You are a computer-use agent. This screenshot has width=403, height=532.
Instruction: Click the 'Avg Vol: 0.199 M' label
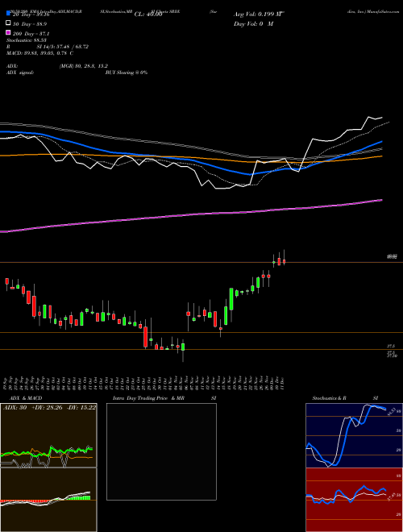pyautogui.click(x=258, y=15)
